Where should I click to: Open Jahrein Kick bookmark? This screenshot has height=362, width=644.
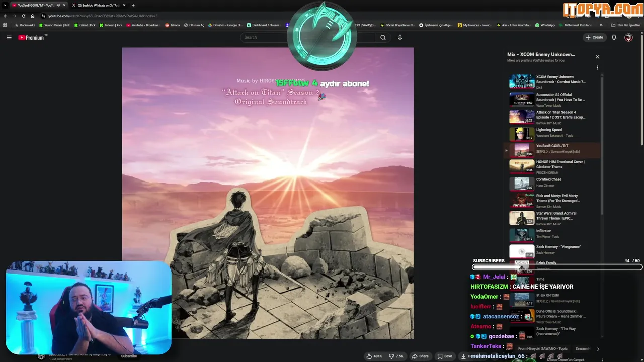tap(111, 25)
